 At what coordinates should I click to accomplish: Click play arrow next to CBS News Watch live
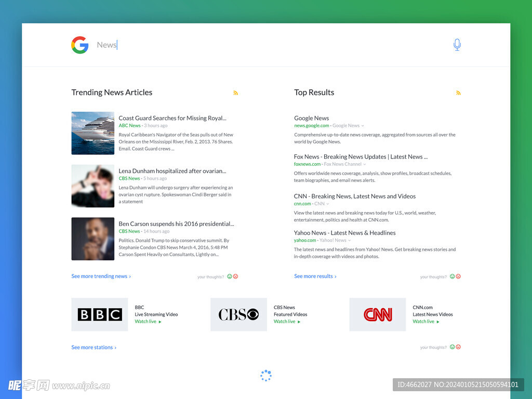click(299, 322)
